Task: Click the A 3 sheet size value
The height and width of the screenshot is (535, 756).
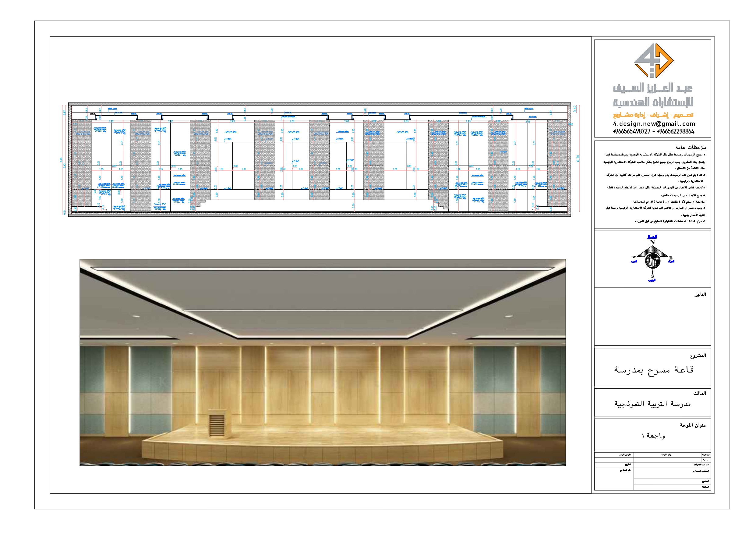Action: [x=706, y=459]
